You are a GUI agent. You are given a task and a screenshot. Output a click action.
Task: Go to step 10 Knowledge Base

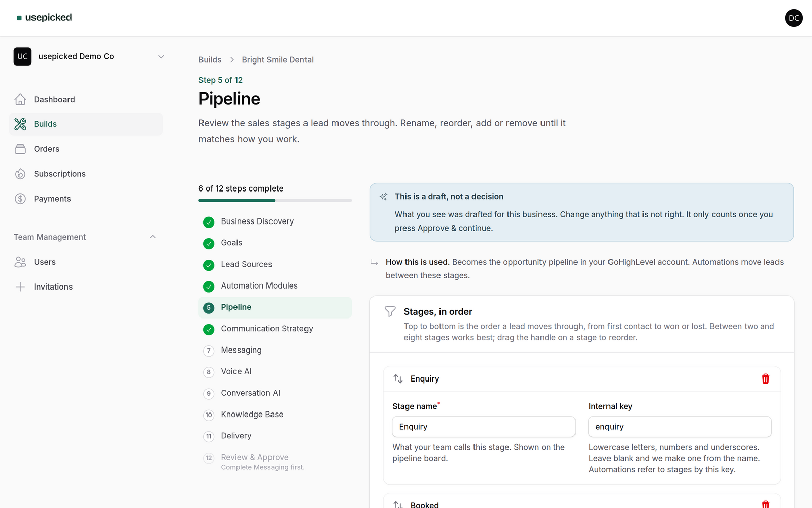tap(275, 415)
